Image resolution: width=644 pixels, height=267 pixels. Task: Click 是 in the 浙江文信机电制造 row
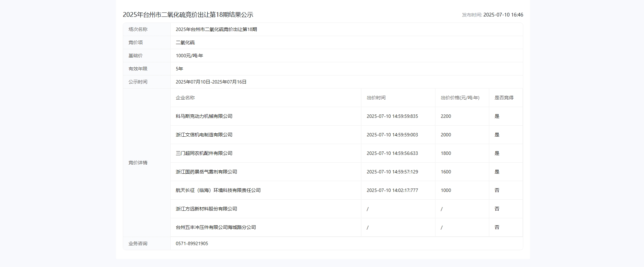click(x=497, y=135)
